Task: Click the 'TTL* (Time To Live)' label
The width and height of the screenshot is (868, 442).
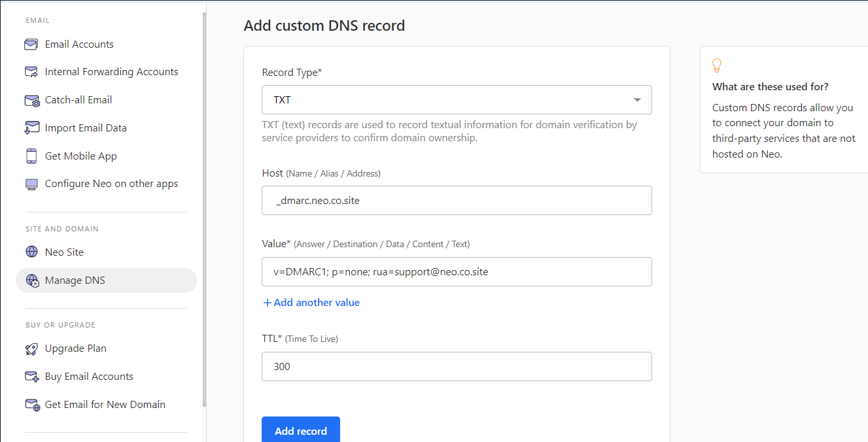Action: [x=300, y=339]
